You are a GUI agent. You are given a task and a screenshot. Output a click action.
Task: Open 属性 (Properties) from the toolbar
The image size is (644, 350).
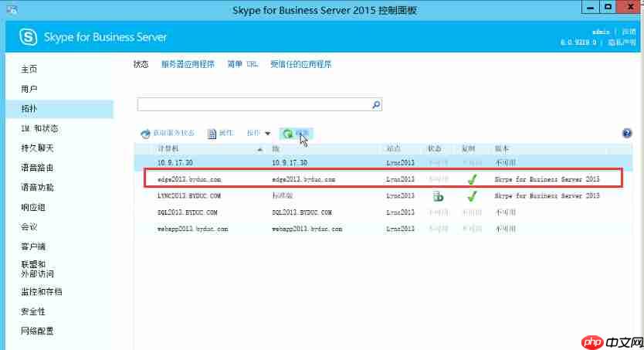click(221, 133)
